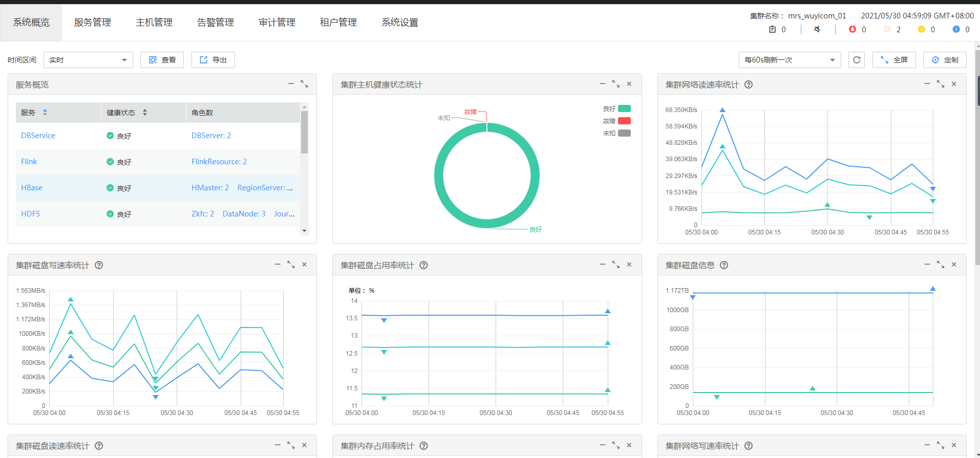Collapse the 集群网络读速率统计 panel

927,83
